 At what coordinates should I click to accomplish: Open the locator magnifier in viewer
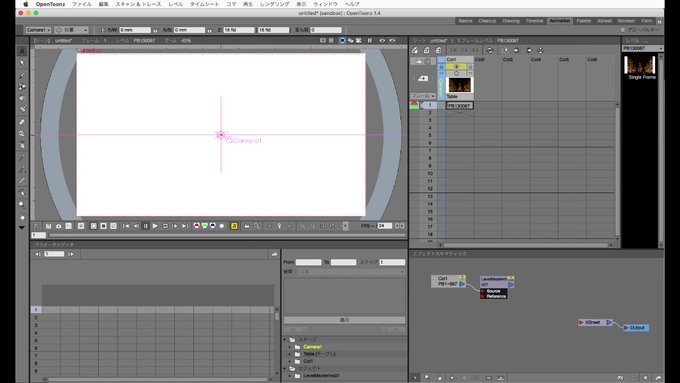[257, 226]
